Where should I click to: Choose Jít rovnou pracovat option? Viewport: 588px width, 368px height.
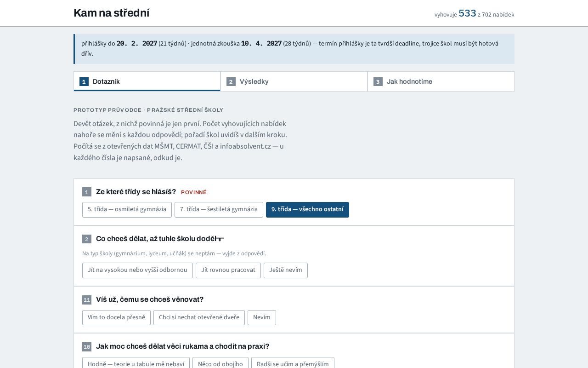(228, 270)
